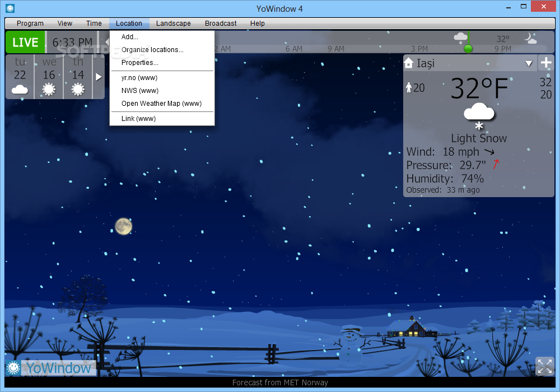
Task: Click the YoWindow logo at bottom-left
Action: pos(51,368)
